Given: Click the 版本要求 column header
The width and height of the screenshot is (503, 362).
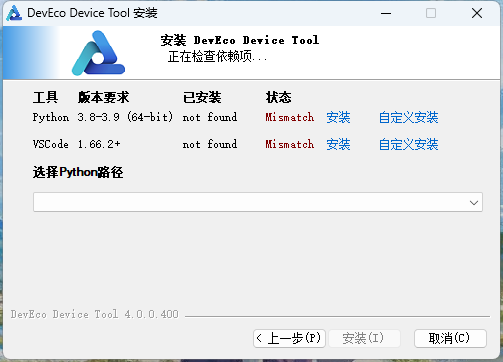Looking at the screenshot, I should [103, 97].
